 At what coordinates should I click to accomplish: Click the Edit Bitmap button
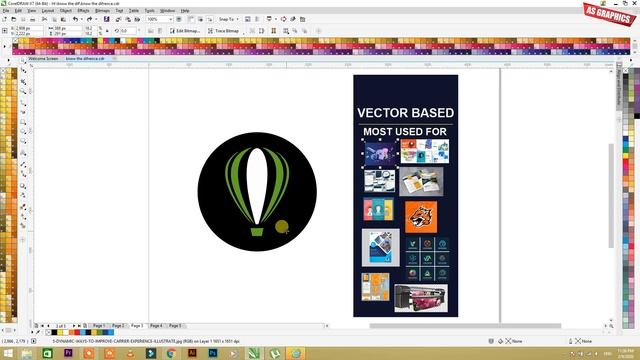[x=185, y=31]
